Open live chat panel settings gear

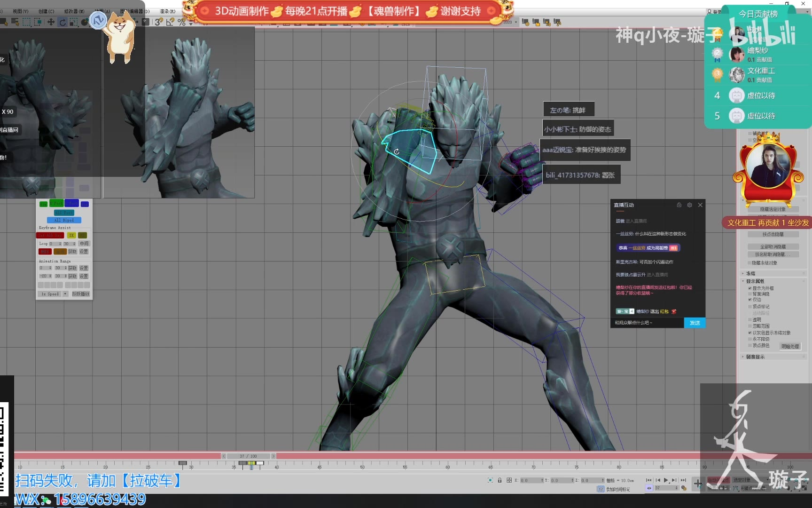(689, 205)
